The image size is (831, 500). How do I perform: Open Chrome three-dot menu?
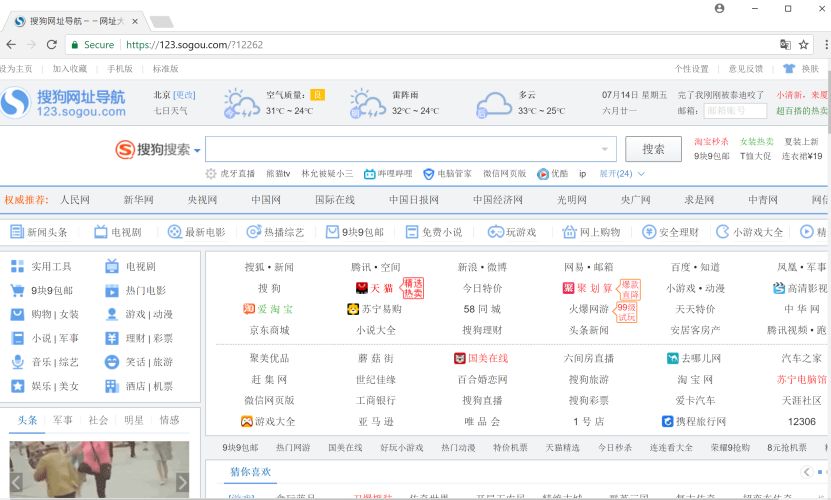click(826, 45)
